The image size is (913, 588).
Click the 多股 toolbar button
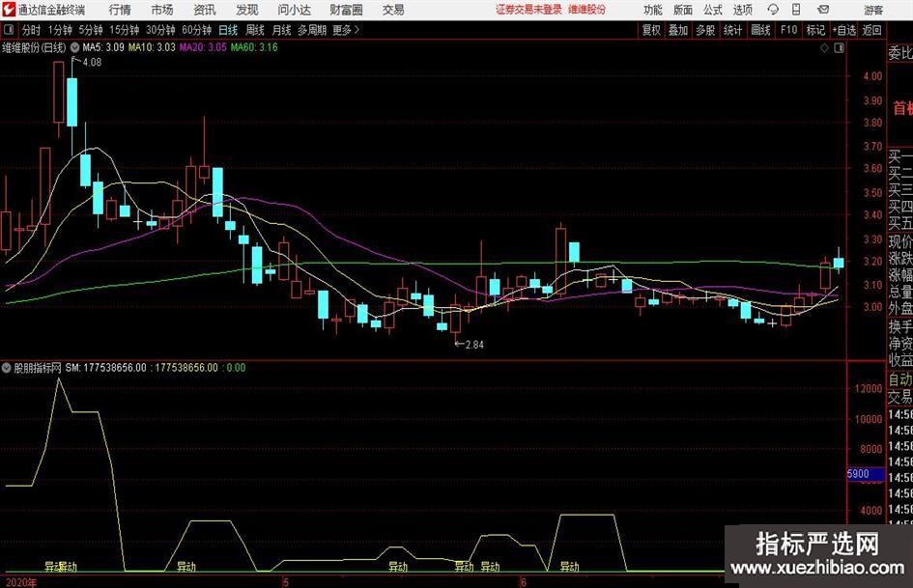click(x=705, y=30)
